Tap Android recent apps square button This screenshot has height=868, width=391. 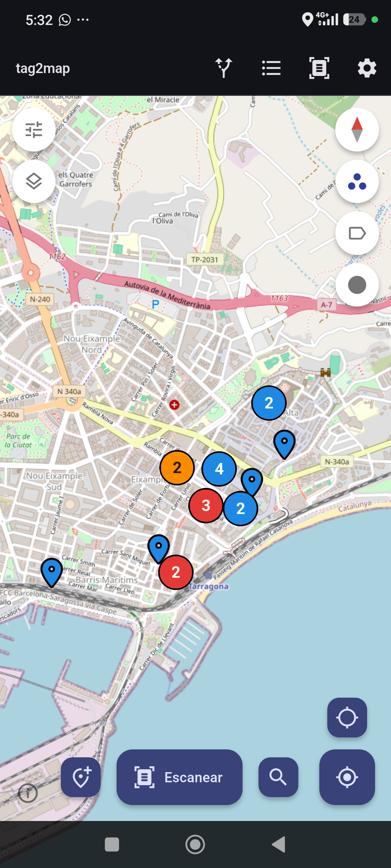[x=112, y=844]
